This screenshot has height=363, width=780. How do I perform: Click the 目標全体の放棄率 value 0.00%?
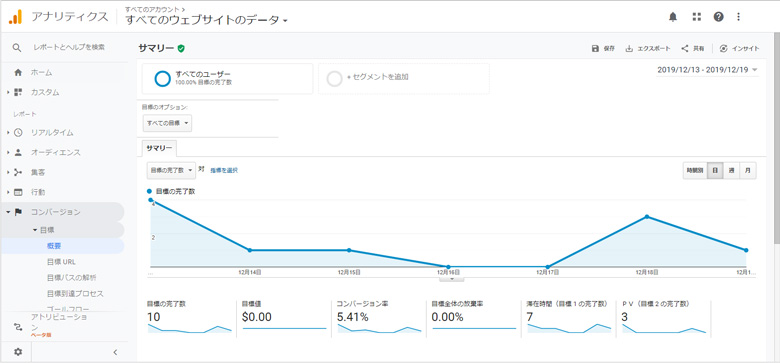[448, 317]
